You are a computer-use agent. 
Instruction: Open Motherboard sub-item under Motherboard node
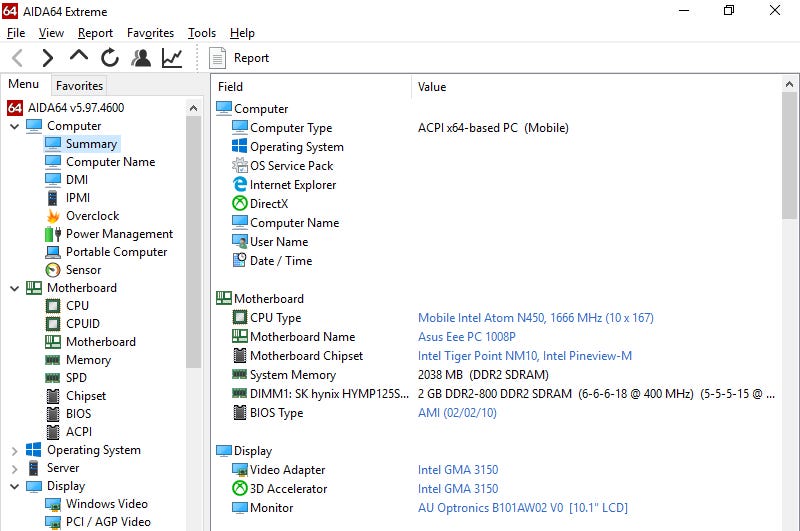(x=90, y=342)
